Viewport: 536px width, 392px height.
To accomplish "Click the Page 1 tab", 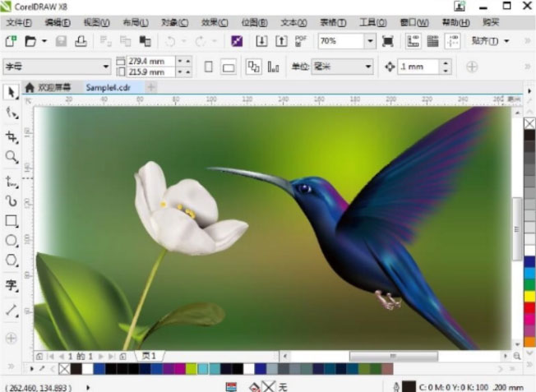I will (150, 356).
